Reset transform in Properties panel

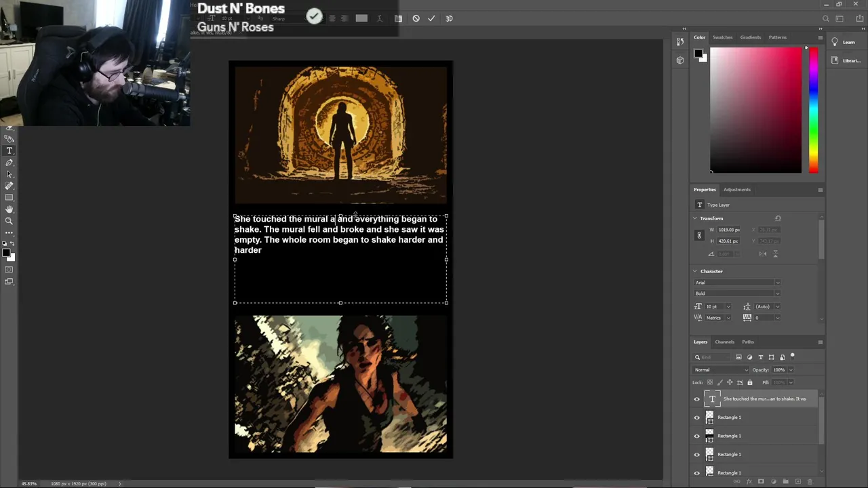pos(778,218)
